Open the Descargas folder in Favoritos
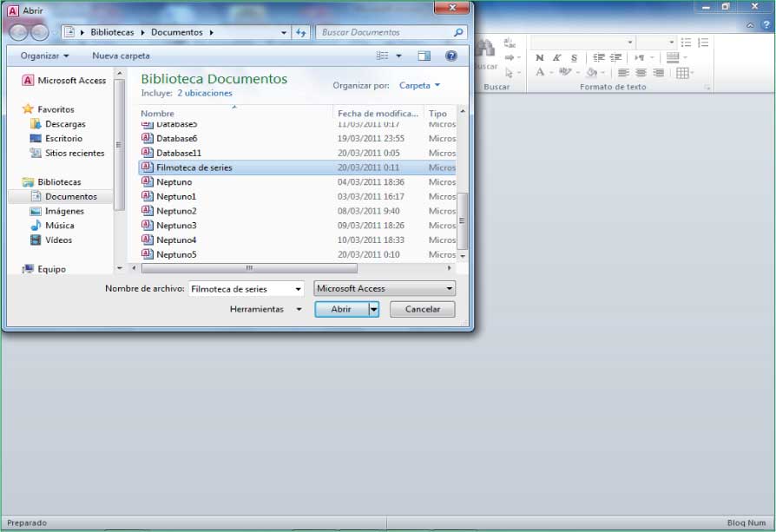The image size is (776, 532). pos(64,124)
